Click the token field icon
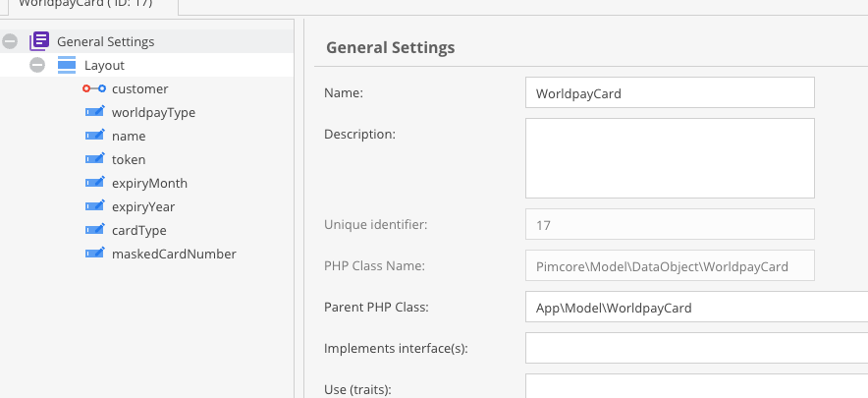The image size is (868, 398). (94, 159)
